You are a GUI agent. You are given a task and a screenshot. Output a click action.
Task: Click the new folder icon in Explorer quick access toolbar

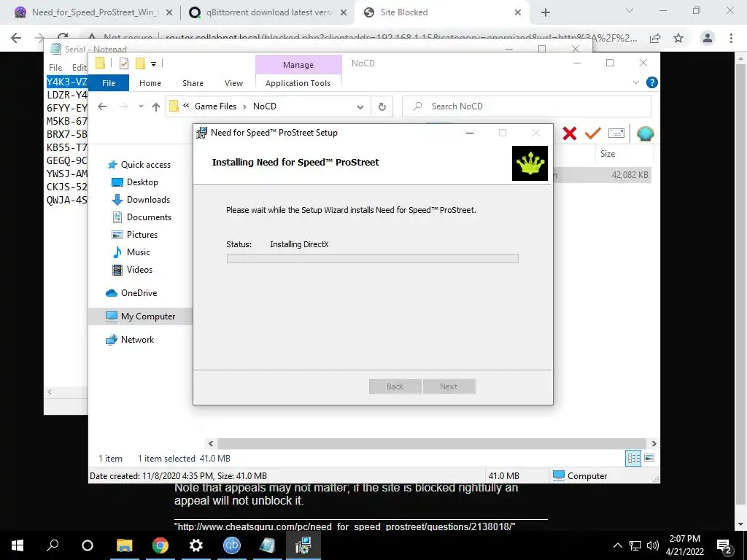(x=140, y=63)
